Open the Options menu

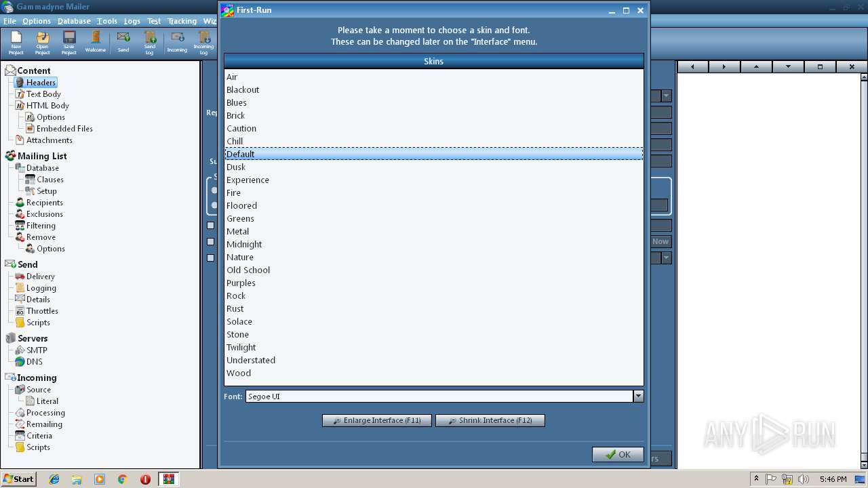(37, 21)
